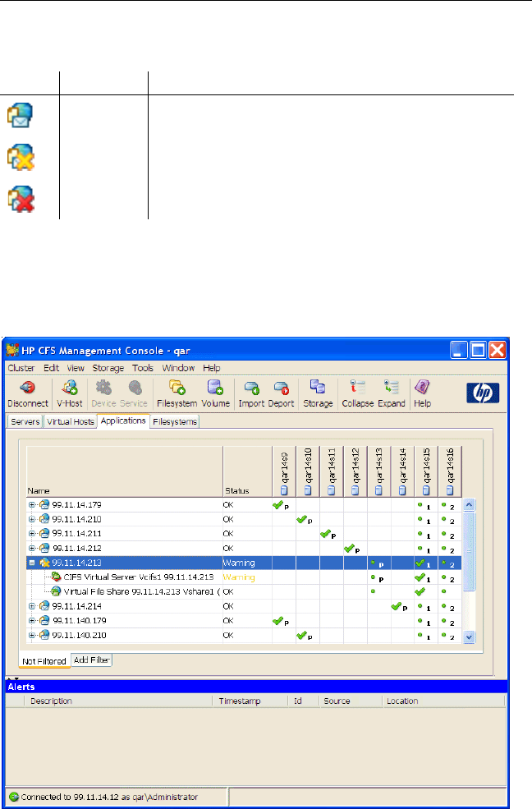The height and width of the screenshot is (809, 532).
Task: Click the qar14s12 server column icon
Action: (x=355, y=490)
